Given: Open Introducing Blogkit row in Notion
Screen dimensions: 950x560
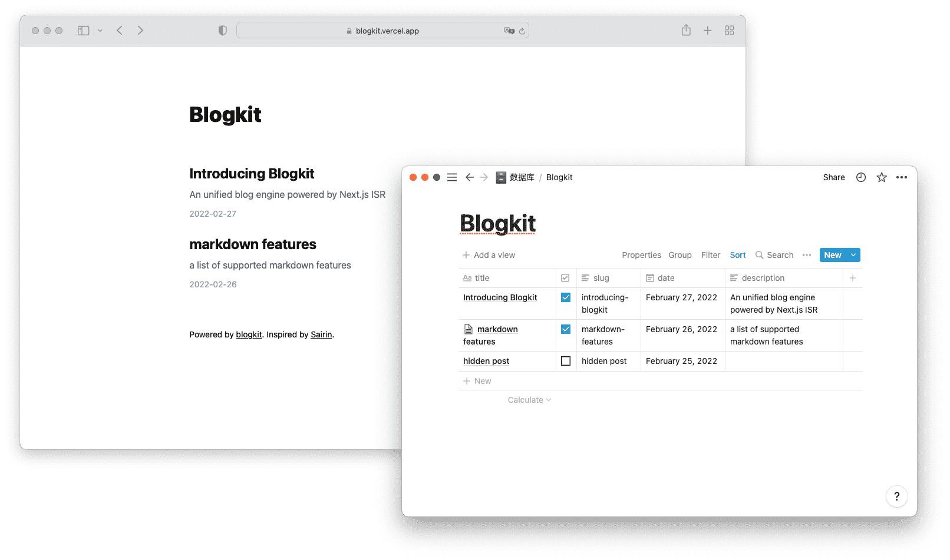Looking at the screenshot, I should click(500, 297).
